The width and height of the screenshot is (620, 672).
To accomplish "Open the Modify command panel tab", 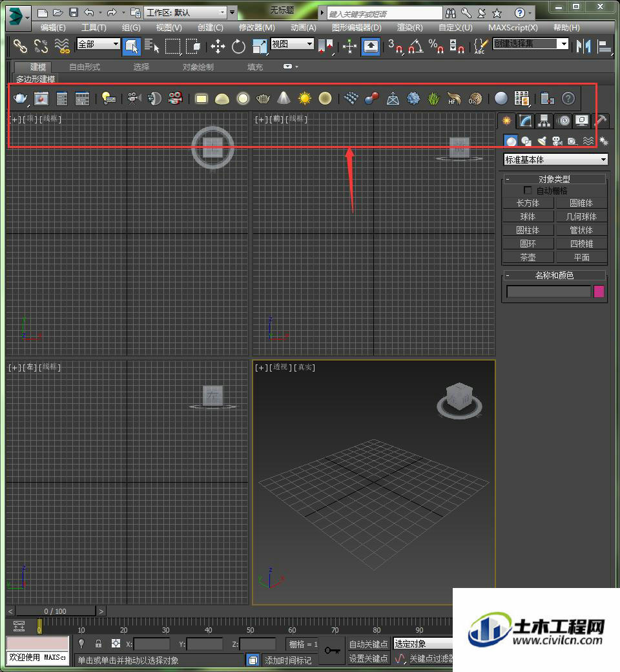I will coord(525,121).
